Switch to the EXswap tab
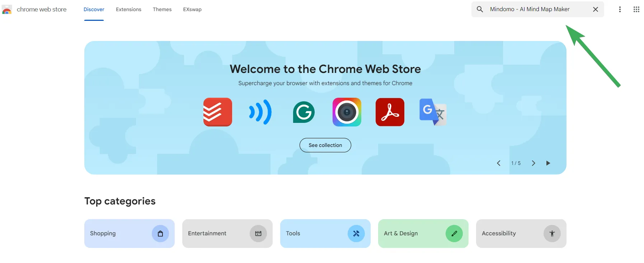The width and height of the screenshot is (644, 263). tap(192, 10)
